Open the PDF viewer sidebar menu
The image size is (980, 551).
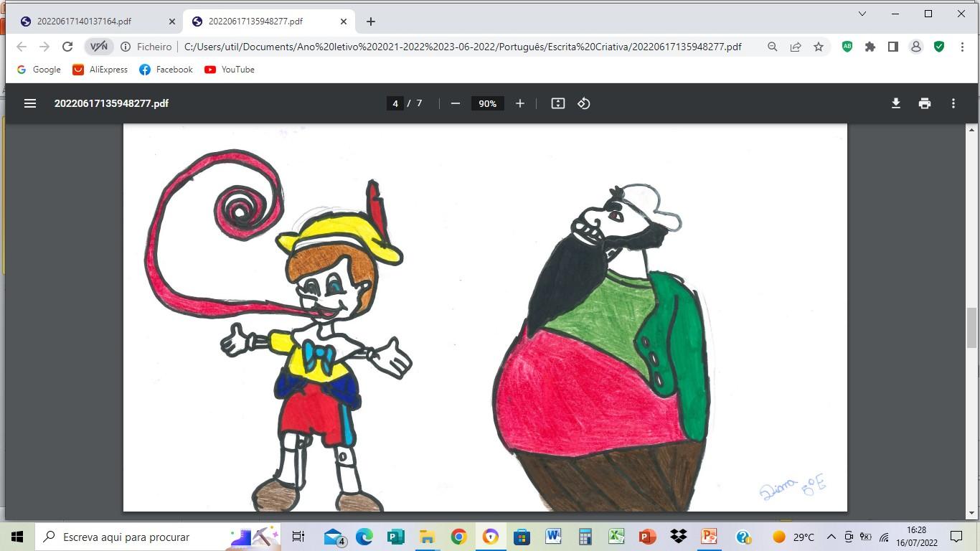pos(30,103)
